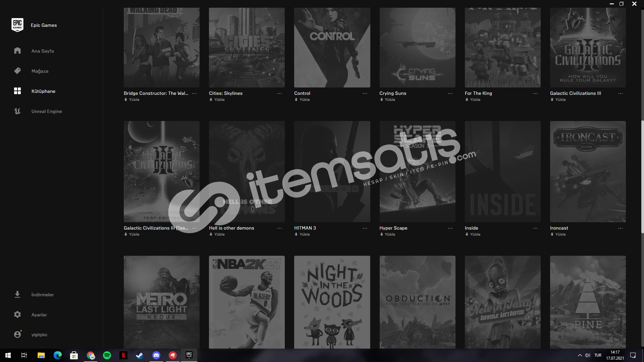
Task: Open Netflix app from taskbar
Action: coord(123,355)
